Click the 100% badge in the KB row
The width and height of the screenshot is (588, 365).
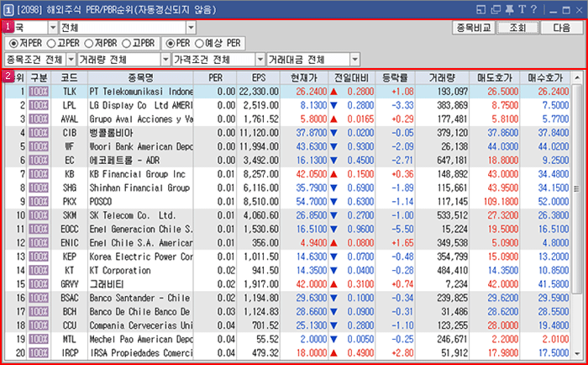[x=39, y=174]
